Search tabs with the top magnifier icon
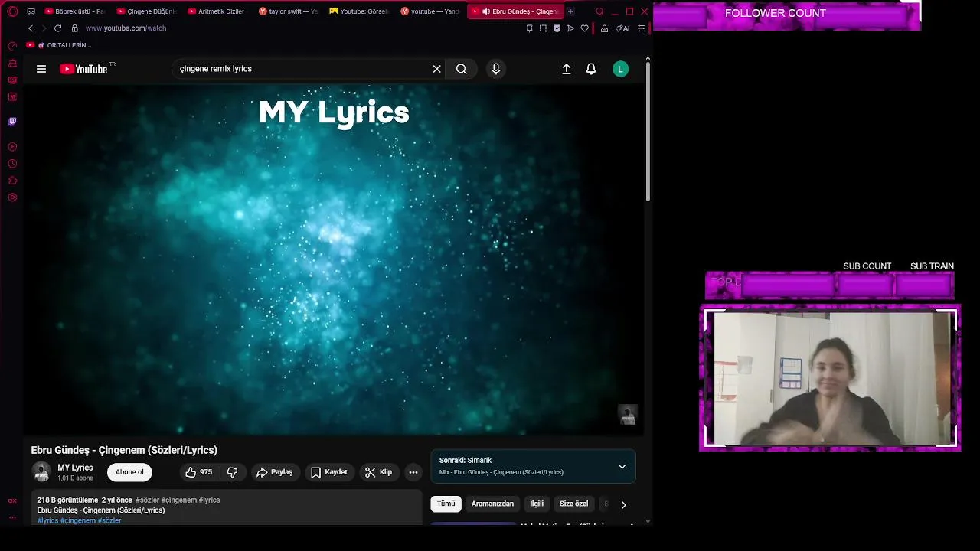980x551 pixels. [x=599, y=11]
